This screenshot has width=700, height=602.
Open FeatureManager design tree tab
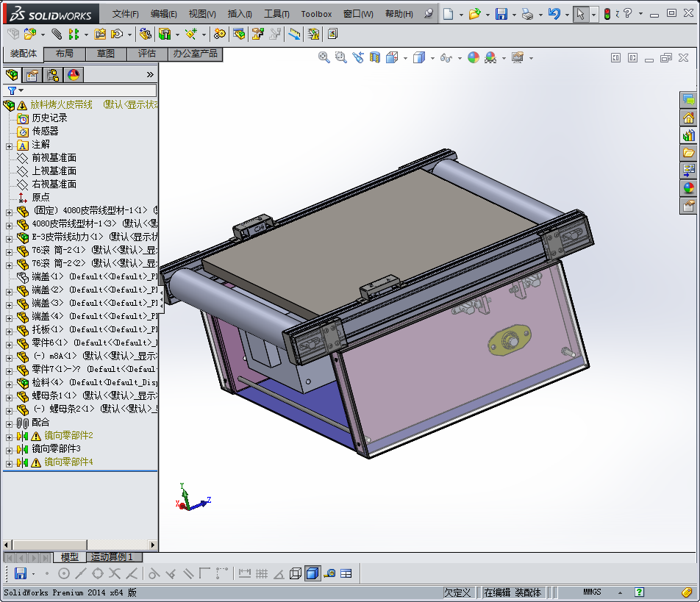pyautogui.click(x=12, y=75)
